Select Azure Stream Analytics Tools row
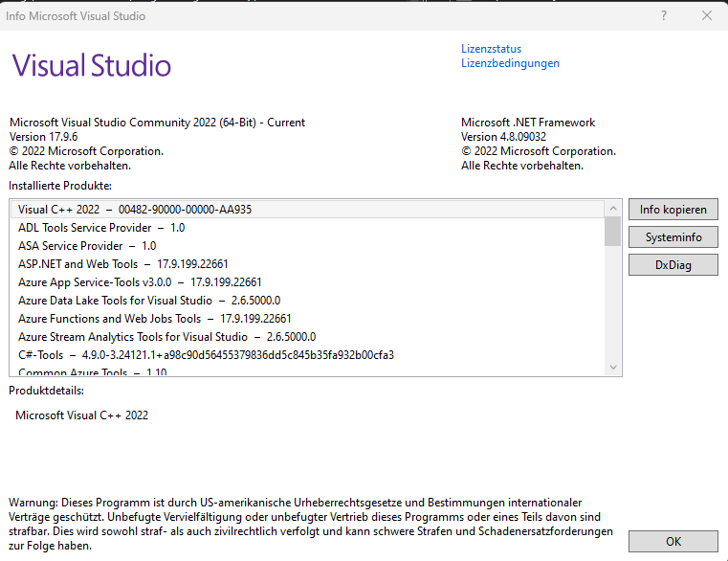The width and height of the screenshot is (728, 561). click(307, 337)
